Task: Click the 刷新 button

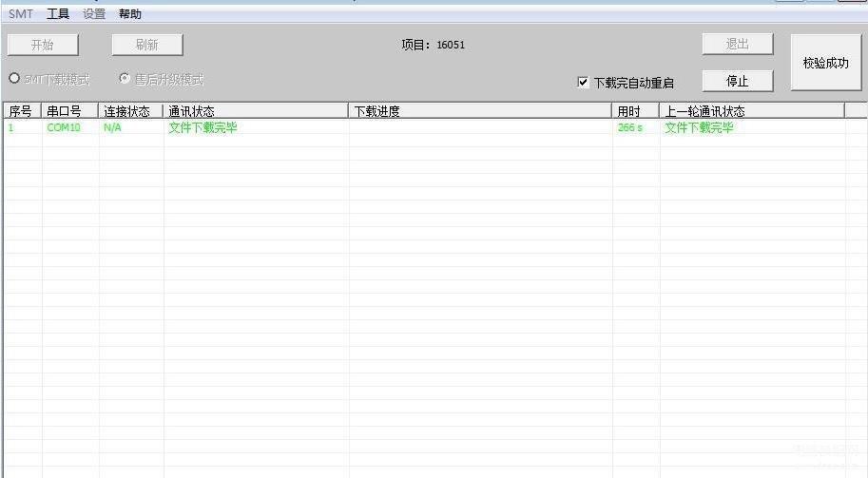Action: pyautogui.click(x=147, y=45)
